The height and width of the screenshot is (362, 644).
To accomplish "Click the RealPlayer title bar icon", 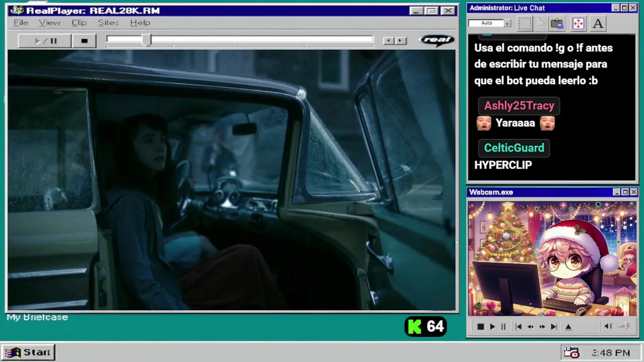I will [x=17, y=10].
